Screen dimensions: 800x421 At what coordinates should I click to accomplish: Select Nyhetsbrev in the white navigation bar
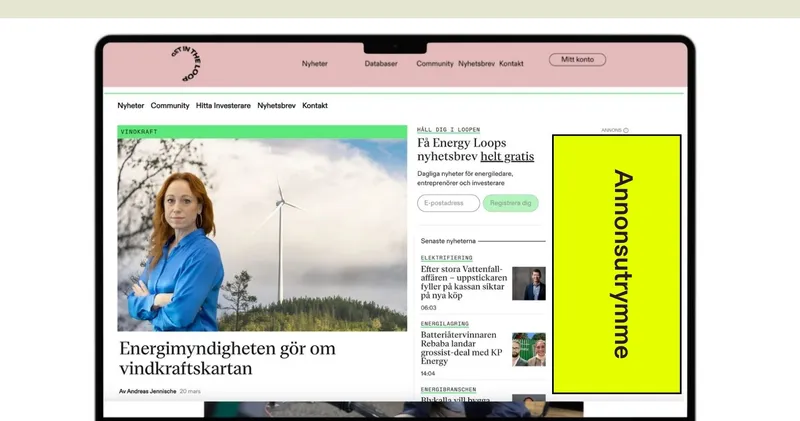tap(277, 106)
